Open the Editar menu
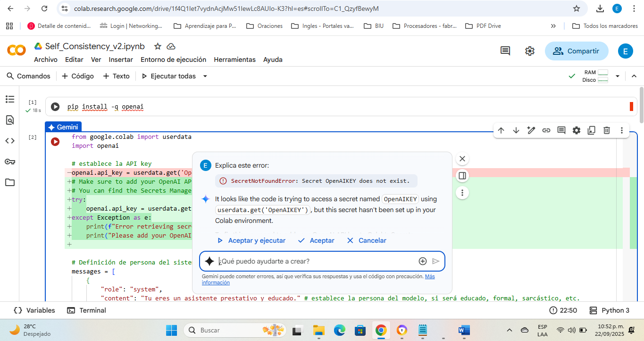 (x=74, y=60)
